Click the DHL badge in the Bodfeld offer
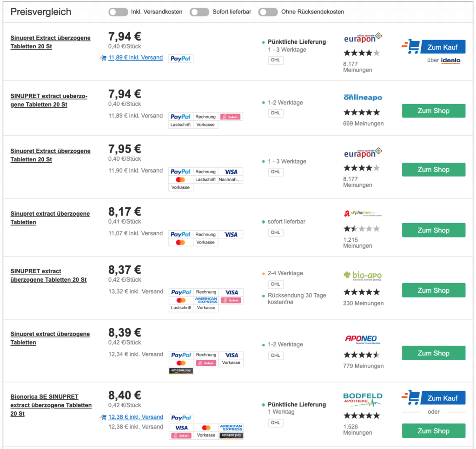Viewport: 476px width, 449px height. click(276, 423)
